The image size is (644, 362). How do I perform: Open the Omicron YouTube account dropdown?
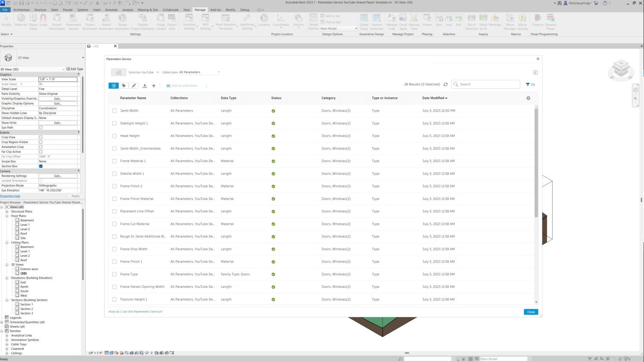click(144, 72)
